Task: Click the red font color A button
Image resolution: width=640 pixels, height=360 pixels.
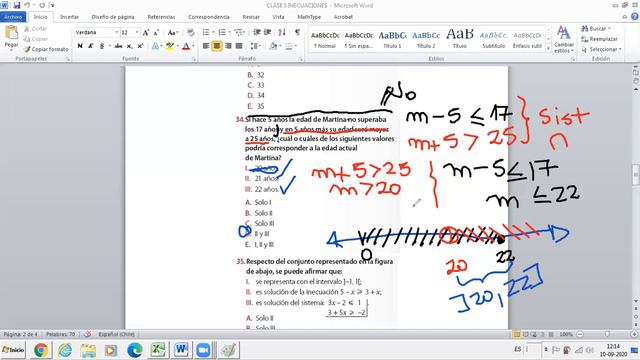Action: pos(186,46)
